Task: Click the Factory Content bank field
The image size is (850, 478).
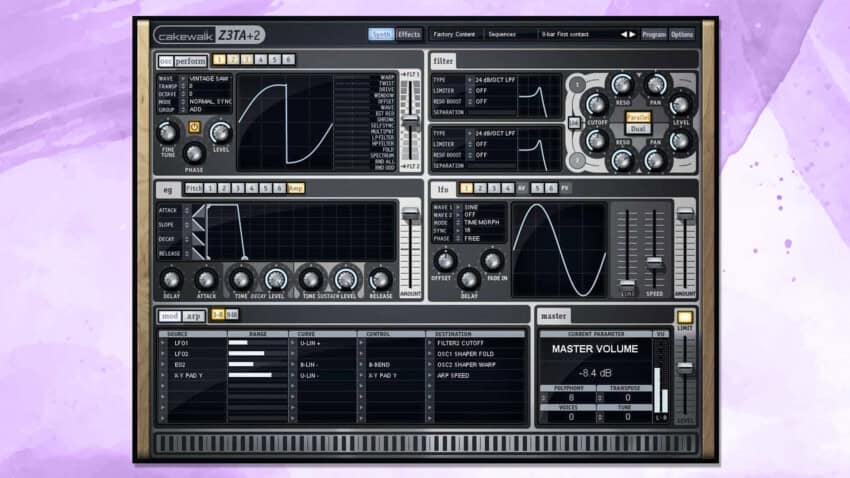Action: [454, 34]
